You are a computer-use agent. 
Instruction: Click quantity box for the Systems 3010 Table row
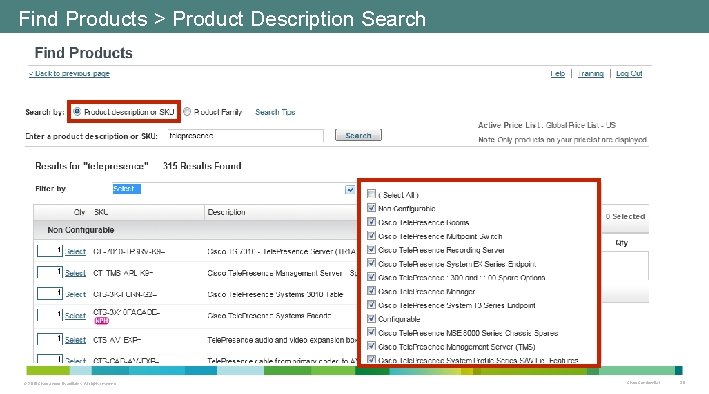tap(50, 294)
